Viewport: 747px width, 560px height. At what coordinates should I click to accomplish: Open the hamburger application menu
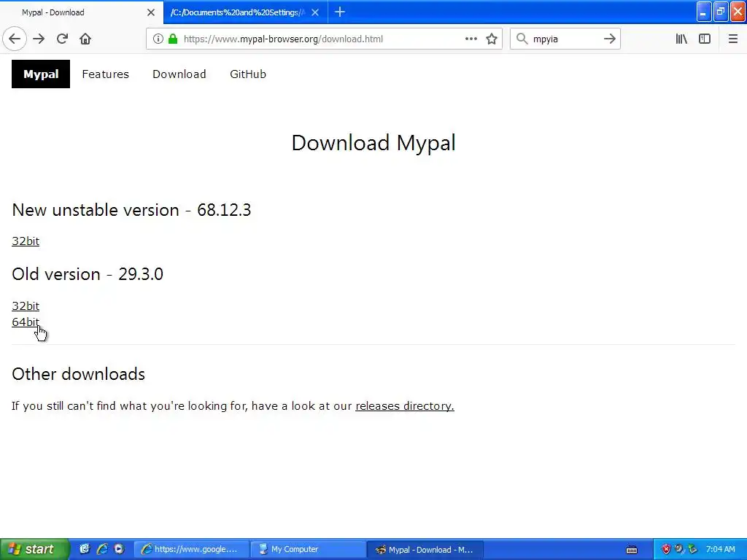coord(732,39)
